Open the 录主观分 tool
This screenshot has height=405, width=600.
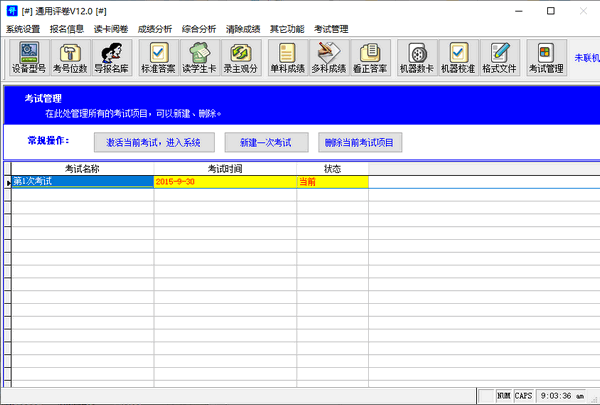click(x=240, y=58)
